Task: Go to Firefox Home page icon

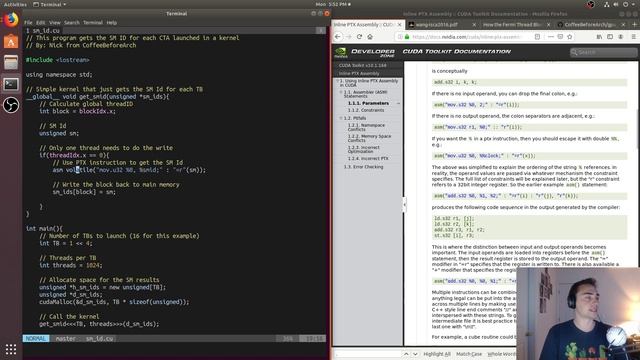Action: 370,37
